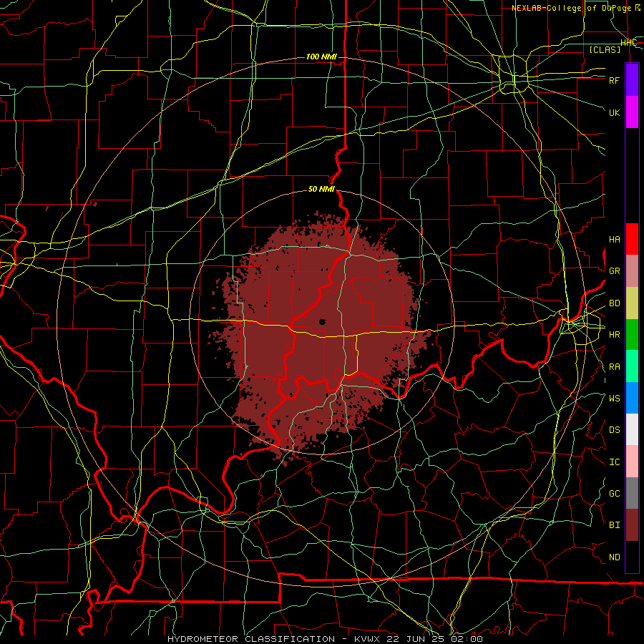Image resolution: width=644 pixels, height=644 pixels.
Task: Click the RA legend label
Action: [x=615, y=367]
